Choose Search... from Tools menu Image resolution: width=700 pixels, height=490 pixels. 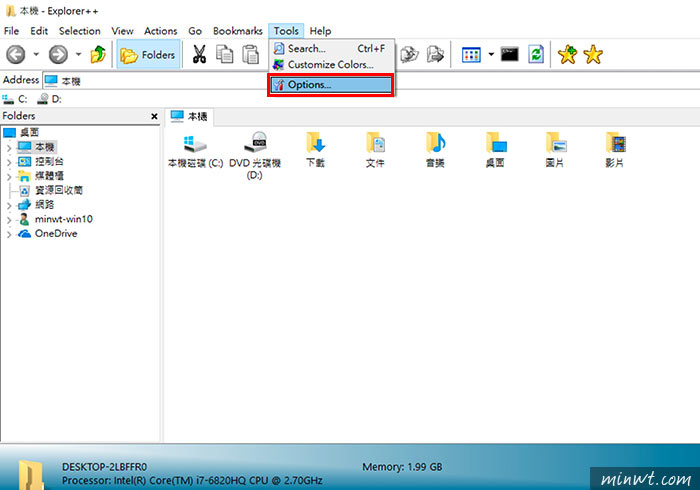click(x=332, y=48)
